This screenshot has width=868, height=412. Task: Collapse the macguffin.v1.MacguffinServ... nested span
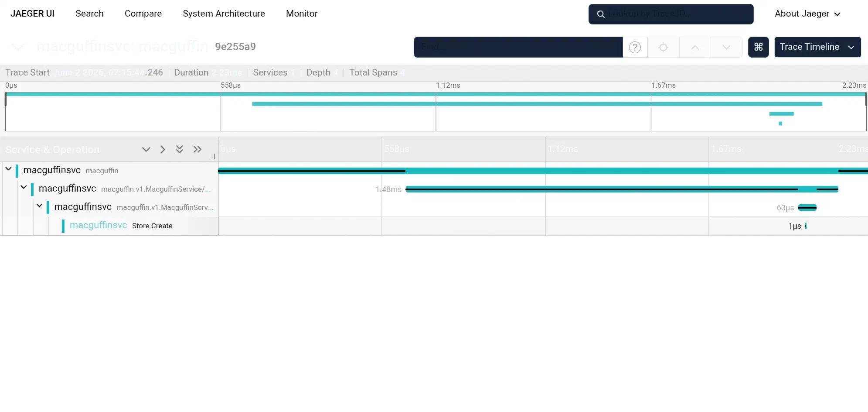point(39,206)
